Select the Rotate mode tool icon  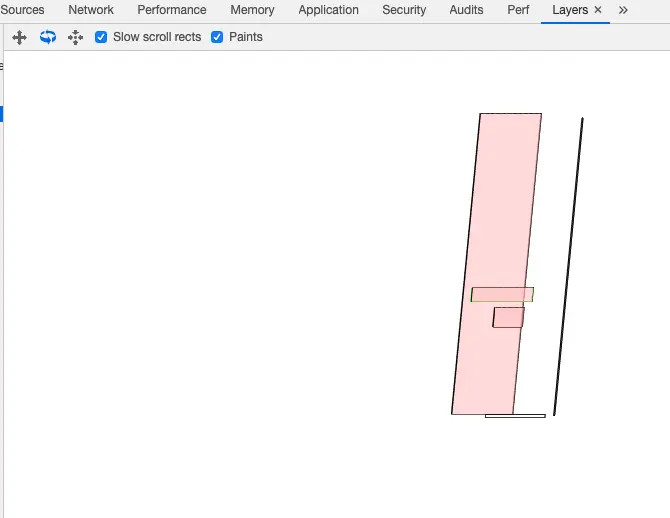pos(48,37)
